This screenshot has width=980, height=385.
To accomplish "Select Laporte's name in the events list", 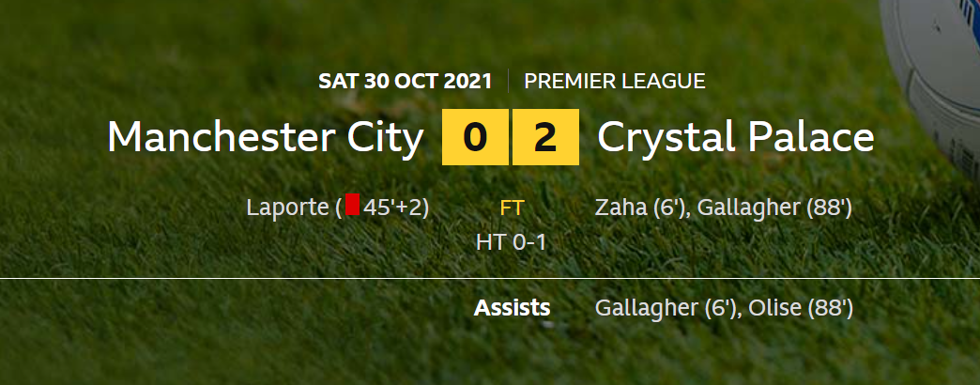I will coord(287,208).
